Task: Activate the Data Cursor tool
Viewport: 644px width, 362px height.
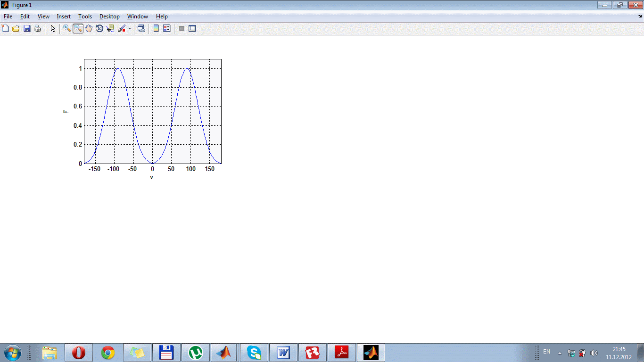Action: [110, 29]
